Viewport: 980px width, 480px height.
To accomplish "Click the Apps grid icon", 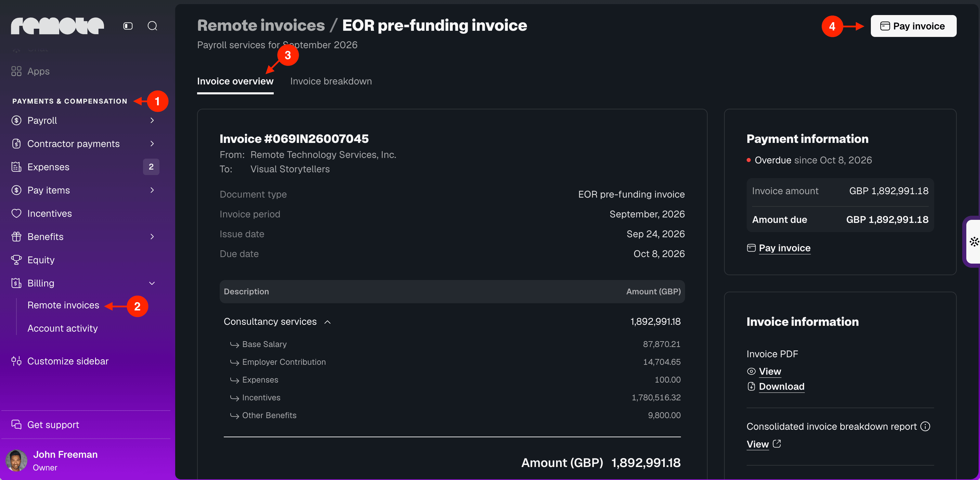I will click(16, 71).
